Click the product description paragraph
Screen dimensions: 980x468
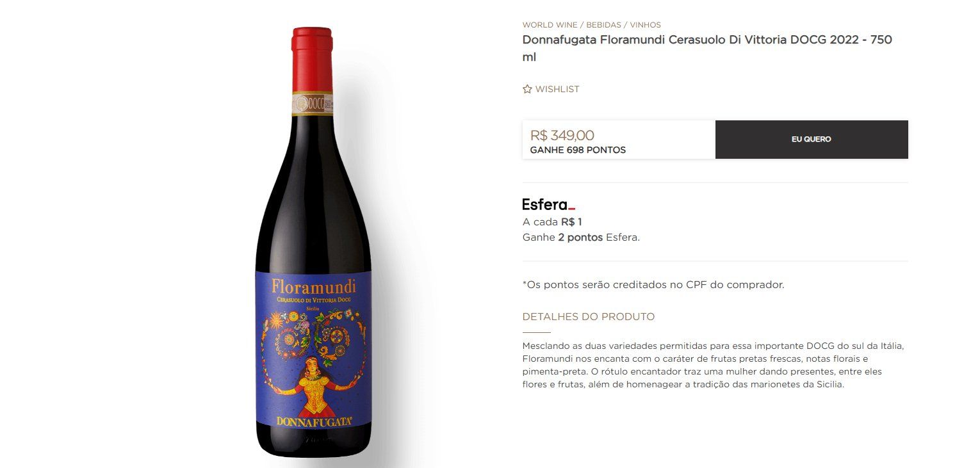coord(713,365)
